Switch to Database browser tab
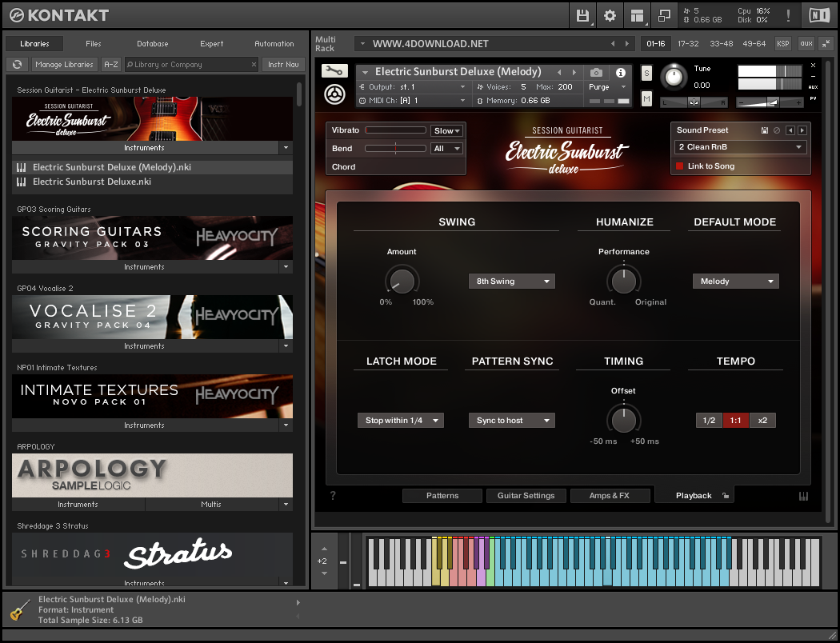 pos(153,43)
